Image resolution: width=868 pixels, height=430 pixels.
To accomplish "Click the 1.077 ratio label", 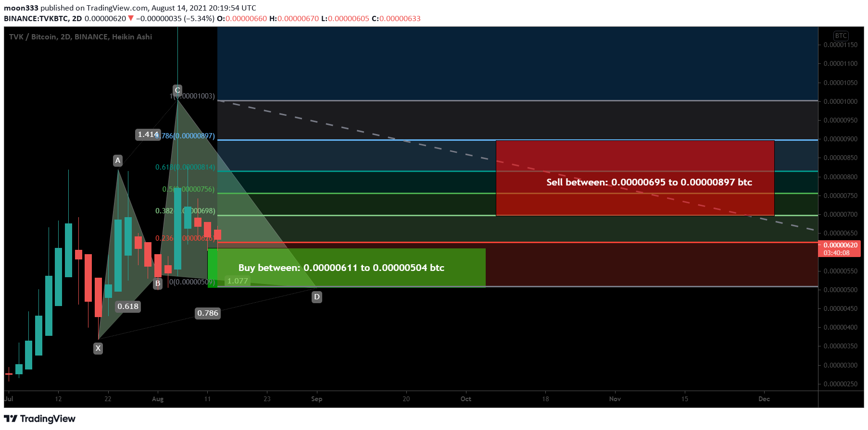I will [x=238, y=281].
